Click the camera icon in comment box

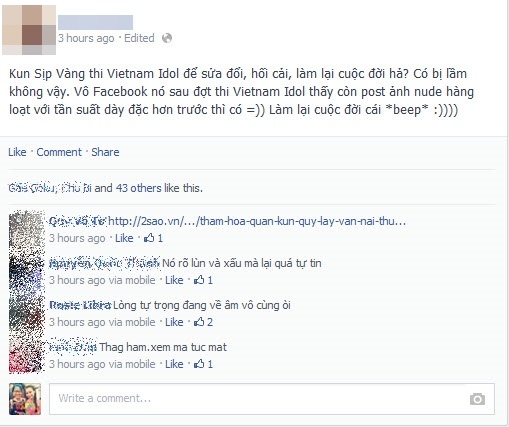(477, 399)
